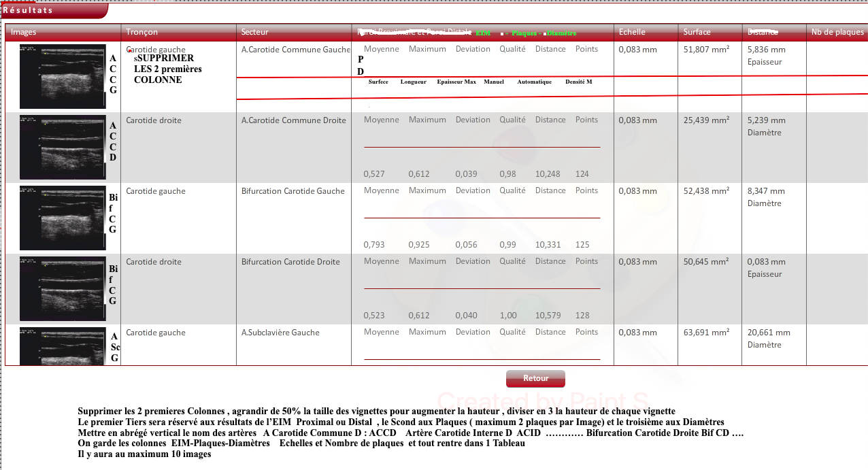Click the Echelle column header

632,32
